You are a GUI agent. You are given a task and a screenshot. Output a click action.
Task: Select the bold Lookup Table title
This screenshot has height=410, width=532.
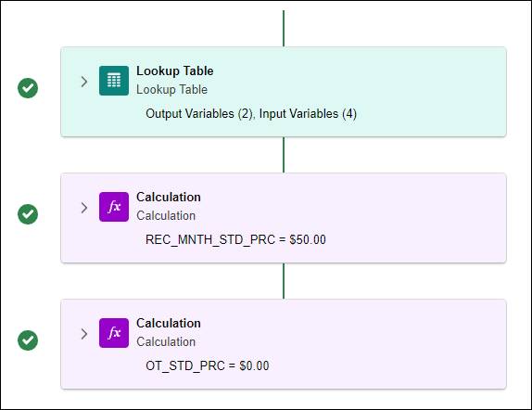point(175,71)
